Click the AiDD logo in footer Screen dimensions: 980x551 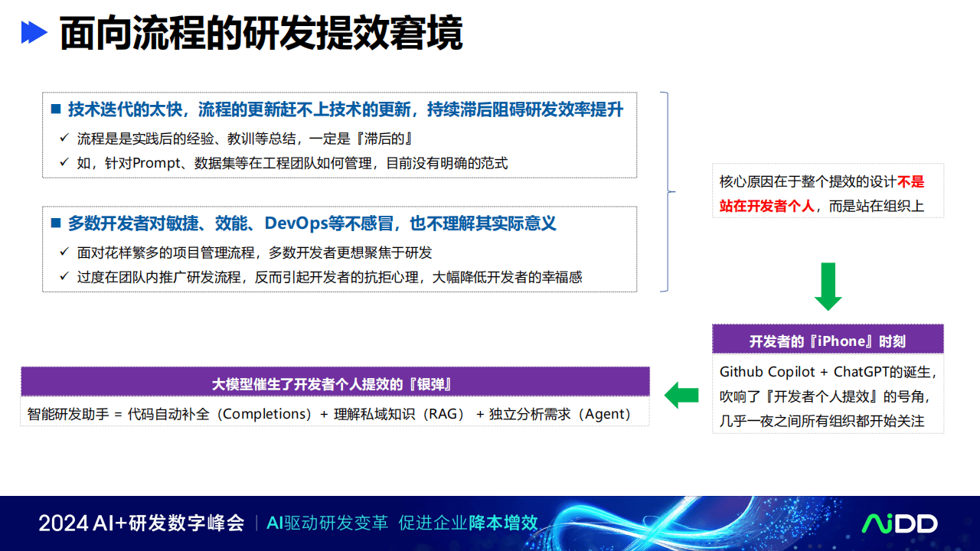coord(900,523)
